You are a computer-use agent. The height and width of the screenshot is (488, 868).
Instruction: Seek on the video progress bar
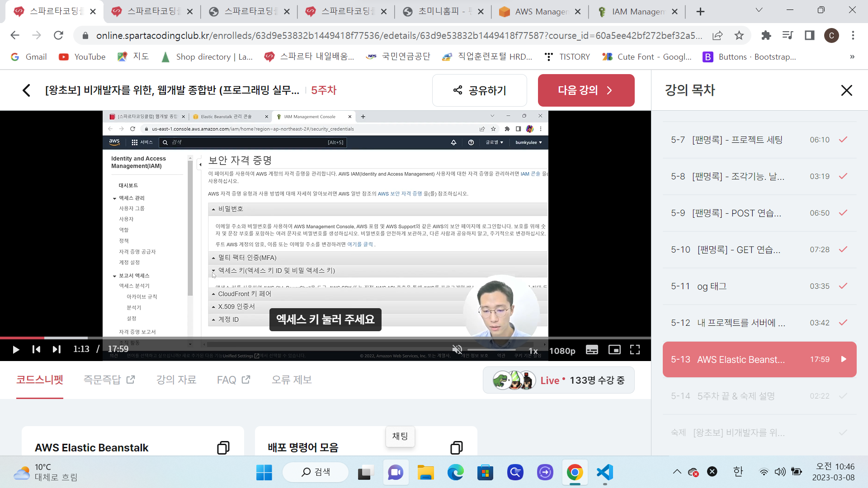(x=325, y=338)
